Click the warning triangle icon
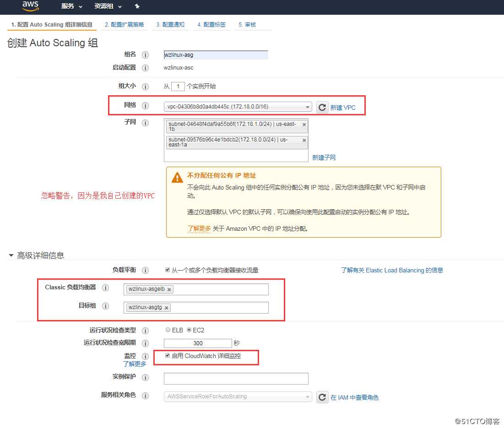 point(178,178)
